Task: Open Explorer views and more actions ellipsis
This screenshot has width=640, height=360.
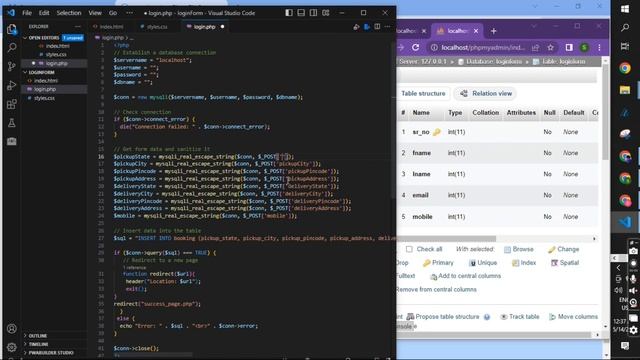Action: [78, 27]
